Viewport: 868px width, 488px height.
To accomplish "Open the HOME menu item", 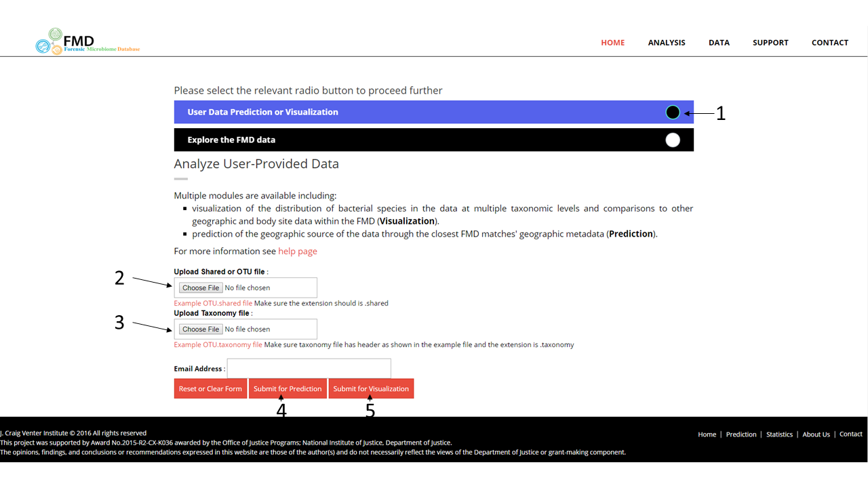I will [x=612, y=42].
